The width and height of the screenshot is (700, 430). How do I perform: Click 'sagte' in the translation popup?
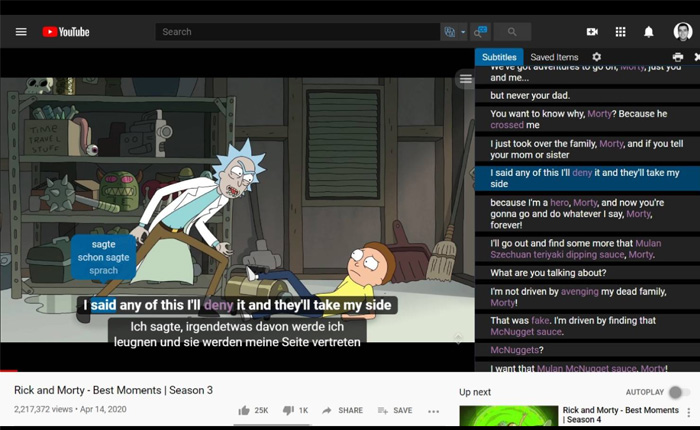tap(104, 244)
